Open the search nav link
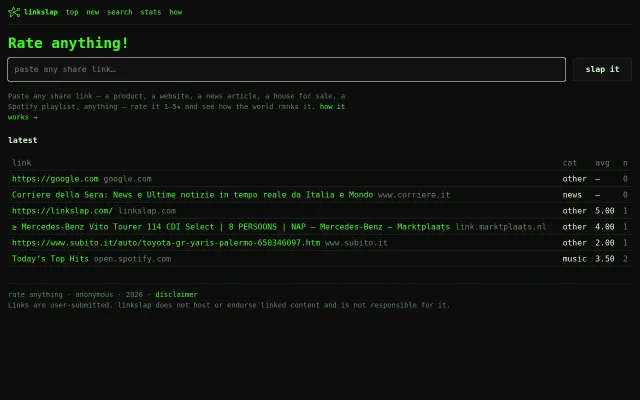This screenshot has height=400, width=640. pyautogui.click(x=120, y=12)
